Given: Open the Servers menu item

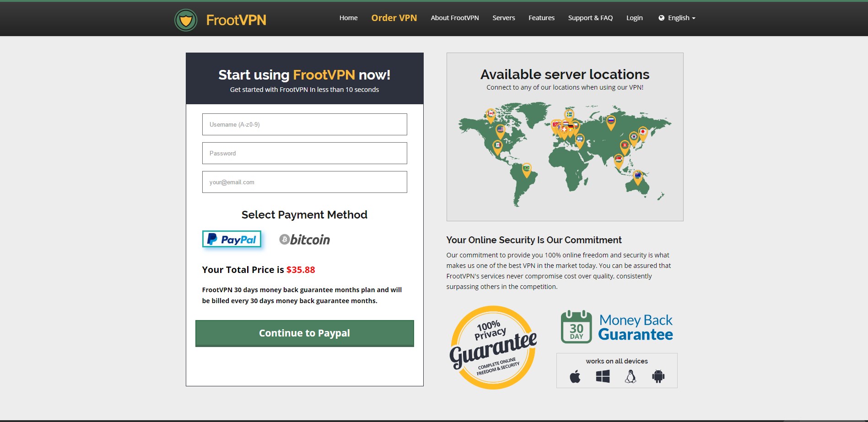Looking at the screenshot, I should 504,18.
